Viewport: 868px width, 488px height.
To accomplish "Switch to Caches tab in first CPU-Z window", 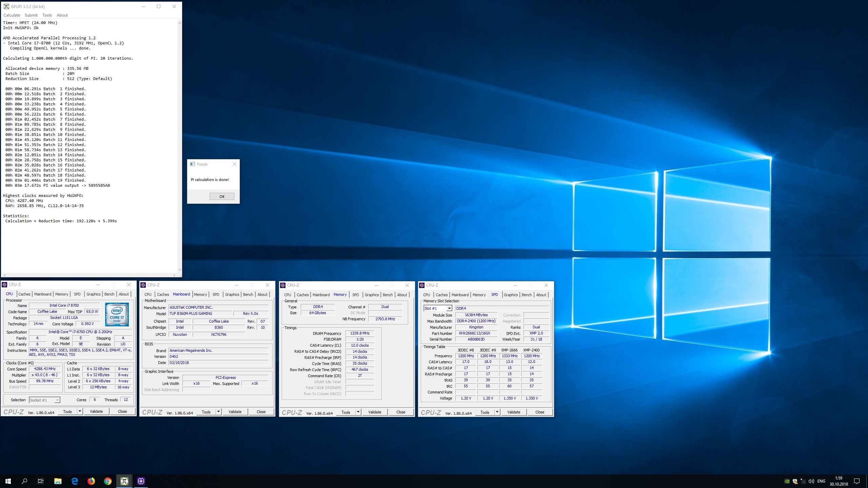I will (24, 294).
